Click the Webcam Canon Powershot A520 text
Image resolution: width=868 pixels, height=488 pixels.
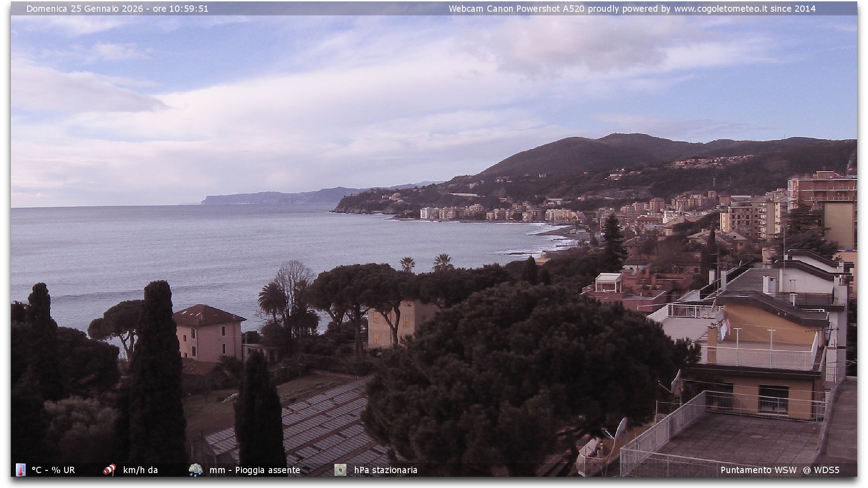(516, 9)
